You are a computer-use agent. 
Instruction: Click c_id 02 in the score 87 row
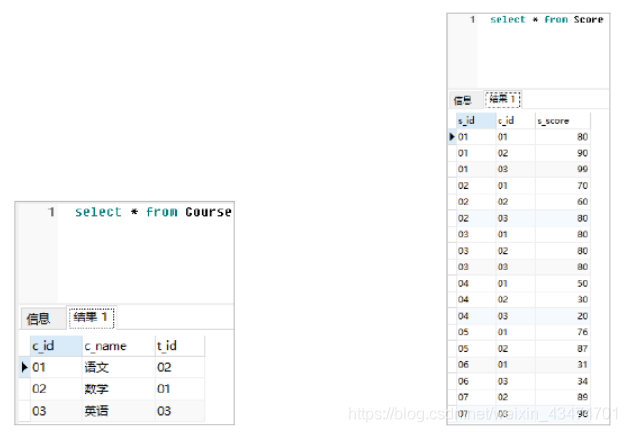coord(515,348)
